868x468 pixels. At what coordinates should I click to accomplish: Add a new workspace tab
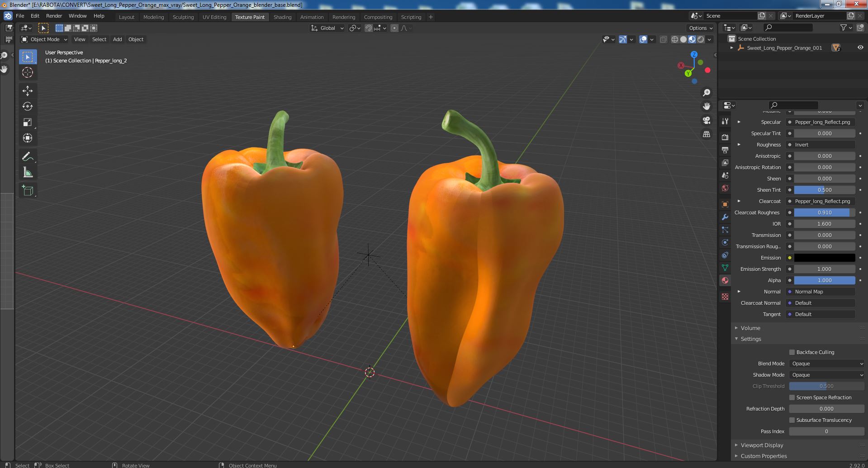(431, 17)
